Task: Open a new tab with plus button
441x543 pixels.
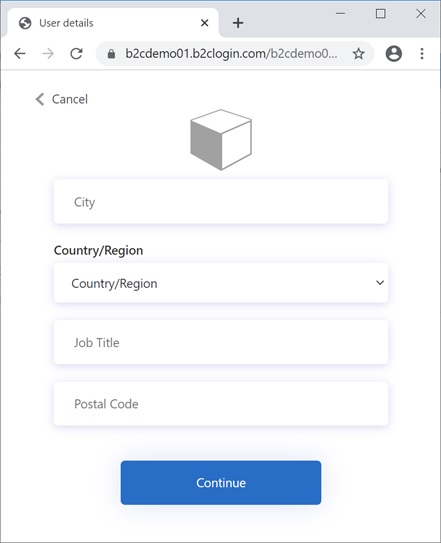Action: [238, 23]
